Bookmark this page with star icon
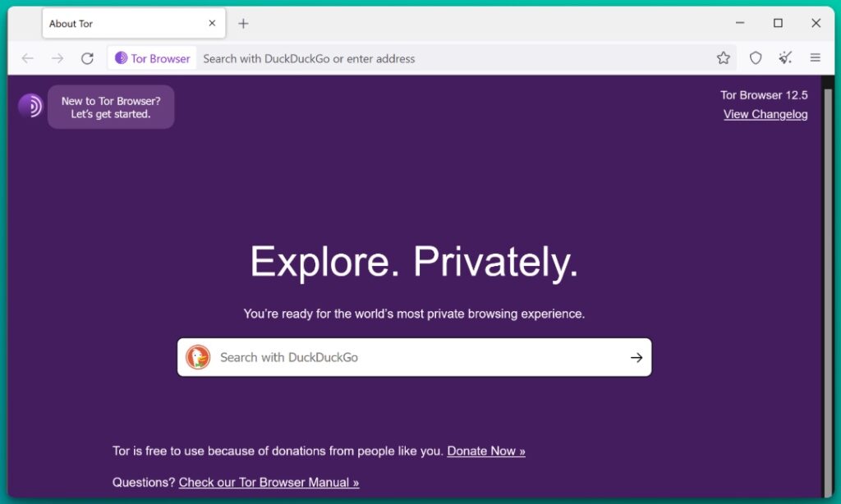The width and height of the screenshot is (841, 504). tap(723, 58)
